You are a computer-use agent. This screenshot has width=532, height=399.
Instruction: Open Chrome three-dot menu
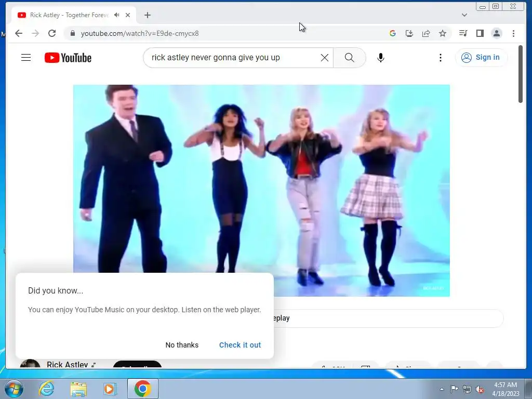(x=513, y=33)
